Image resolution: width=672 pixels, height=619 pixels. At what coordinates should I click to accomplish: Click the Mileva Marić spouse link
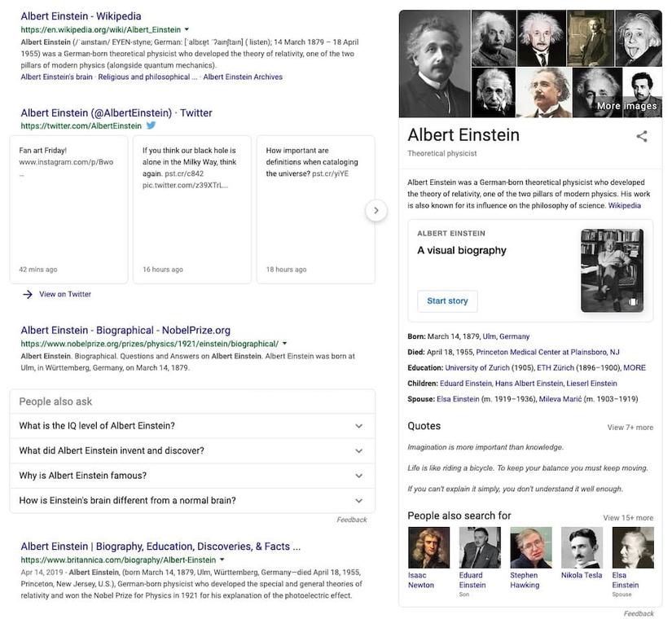click(x=560, y=399)
